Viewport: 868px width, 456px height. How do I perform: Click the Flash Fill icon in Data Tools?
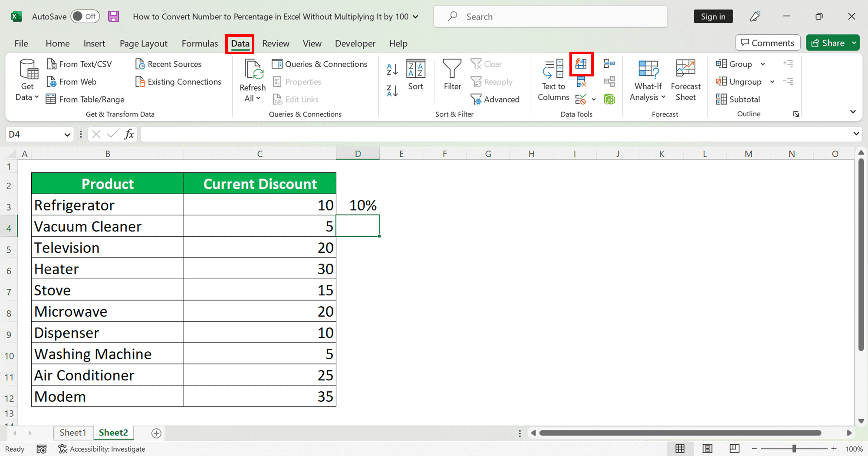click(581, 64)
